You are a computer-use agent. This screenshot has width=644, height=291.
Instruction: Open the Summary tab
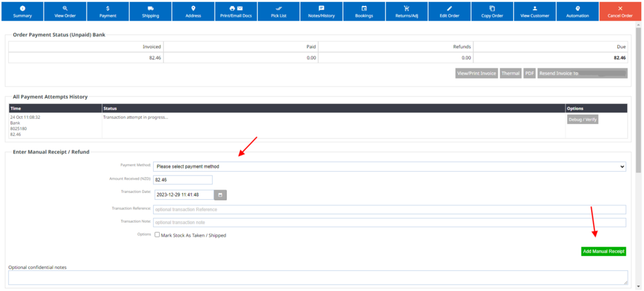click(x=22, y=11)
